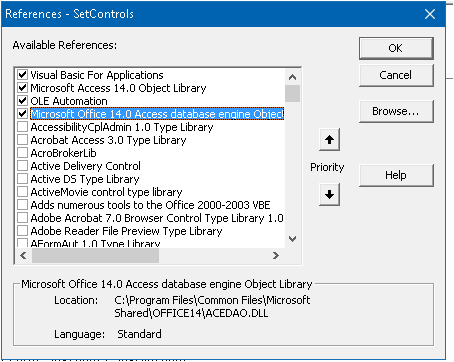454x362 pixels.
Task: Click the highlighted Access database engine row
Action: 157,114
